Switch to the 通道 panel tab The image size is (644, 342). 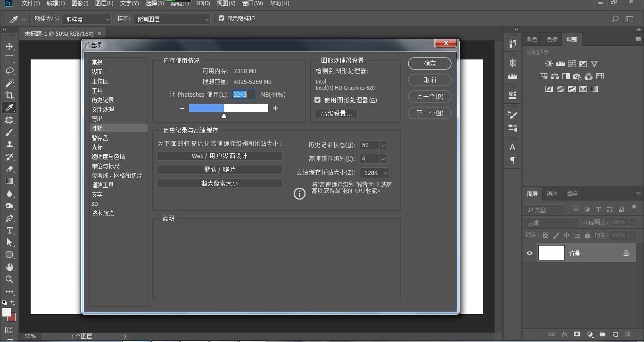(x=552, y=194)
